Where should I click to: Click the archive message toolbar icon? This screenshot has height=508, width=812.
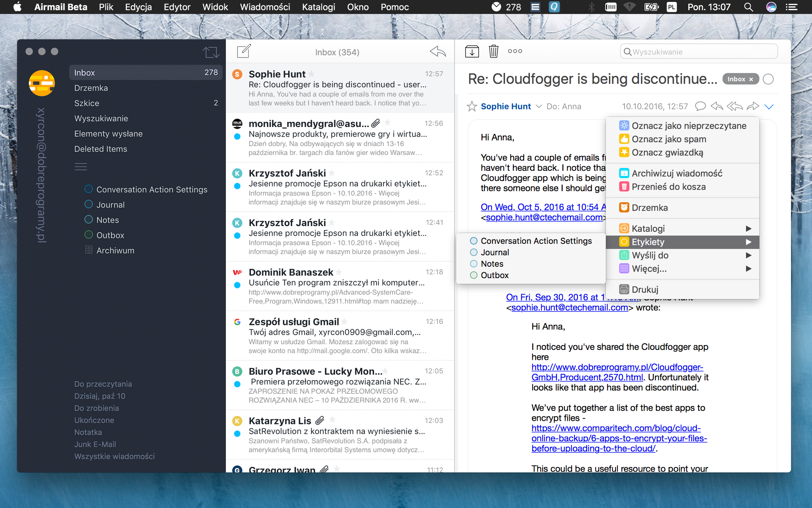pyautogui.click(x=472, y=52)
